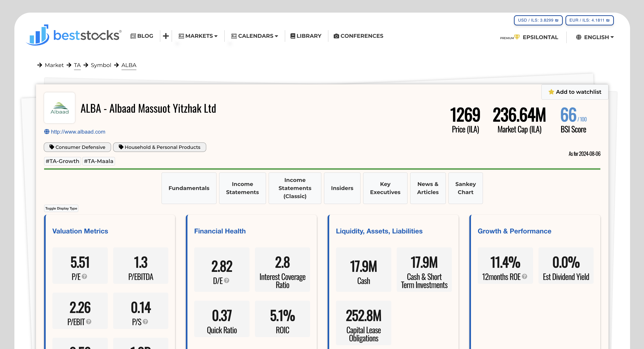
Task: Switch to the News & Articles tab
Action: point(428,188)
